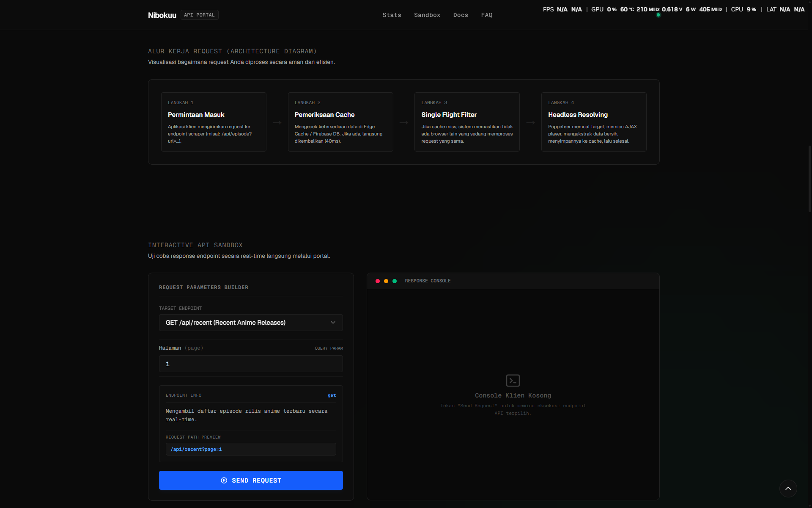This screenshot has width=812, height=508.
Task: Click the Console Klien Kosong text
Action: tap(513, 395)
